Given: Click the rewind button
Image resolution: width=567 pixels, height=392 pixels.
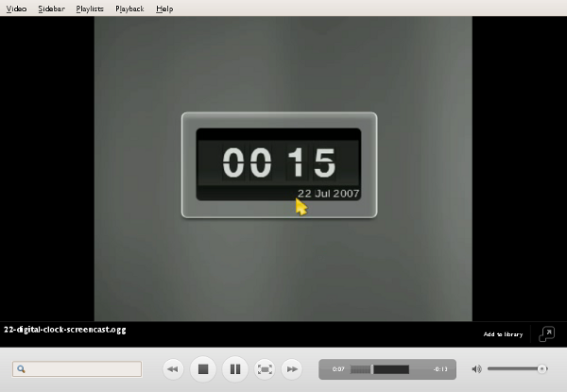Looking at the screenshot, I should [x=173, y=369].
